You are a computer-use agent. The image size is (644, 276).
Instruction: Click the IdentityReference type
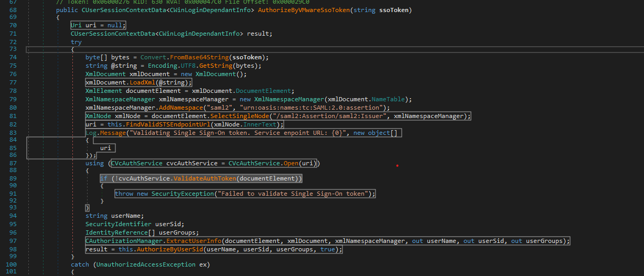[x=117, y=232]
